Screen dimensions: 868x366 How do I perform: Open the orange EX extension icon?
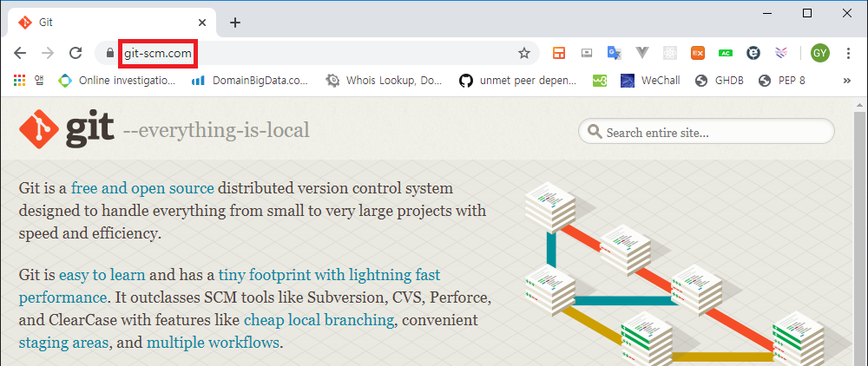tap(698, 53)
